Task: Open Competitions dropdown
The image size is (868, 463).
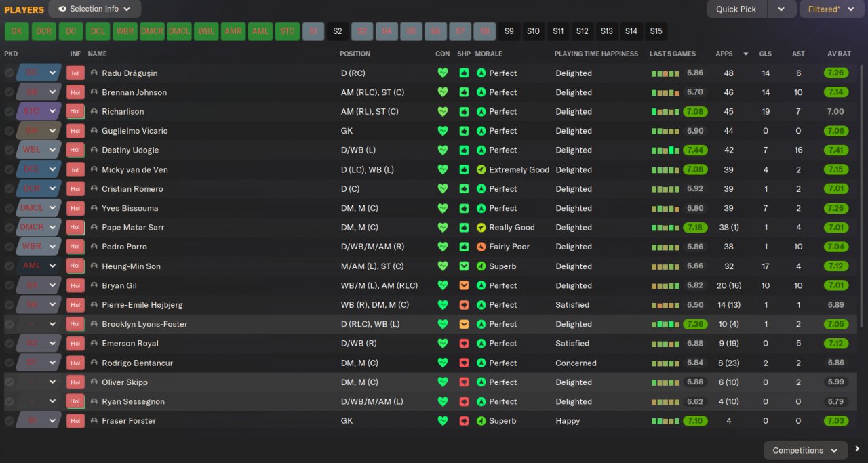Action: pyautogui.click(x=806, y=450)
